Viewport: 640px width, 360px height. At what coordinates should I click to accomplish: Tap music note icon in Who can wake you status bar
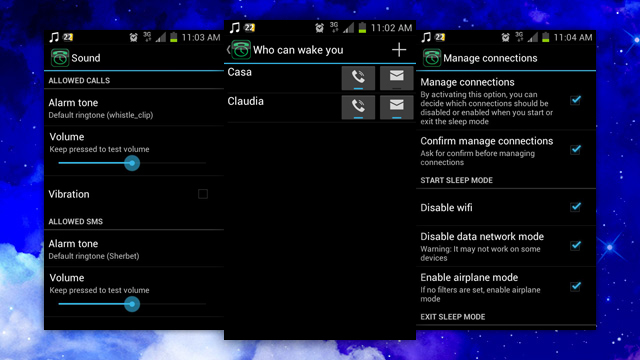click(234, 28)
